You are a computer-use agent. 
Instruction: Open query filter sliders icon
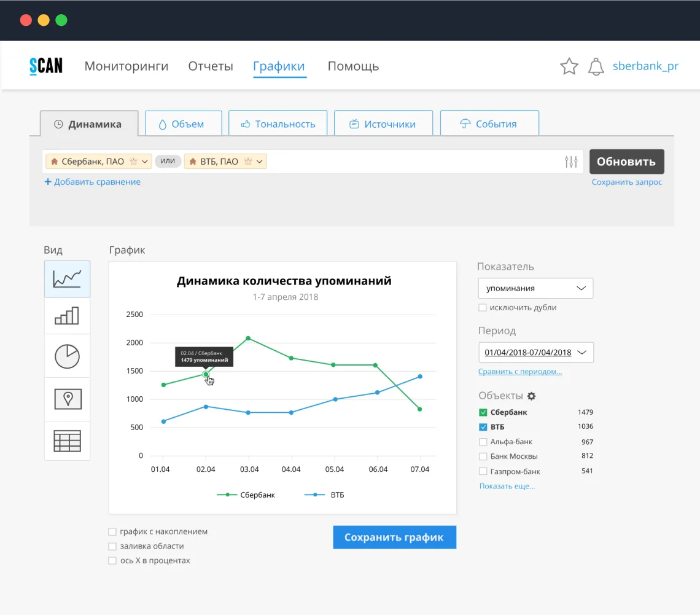pyautogui.click(x=571, y=162)
